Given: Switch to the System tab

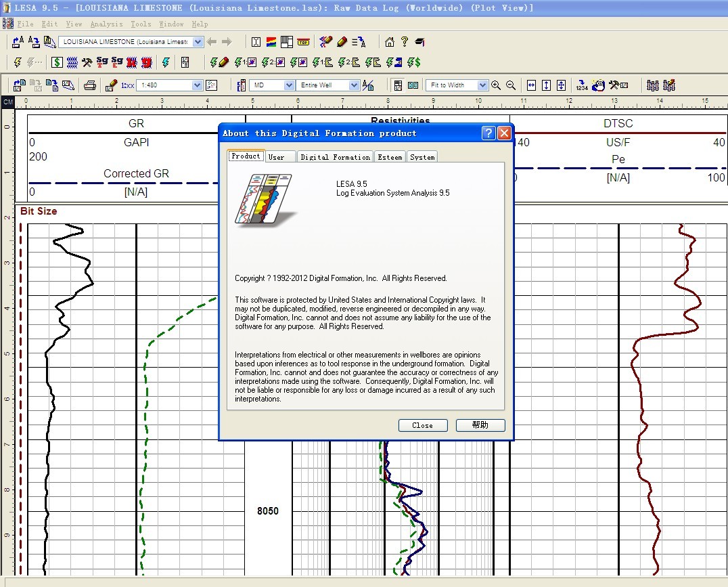Looking at the screenshot, I should click(x=422, y=157).
